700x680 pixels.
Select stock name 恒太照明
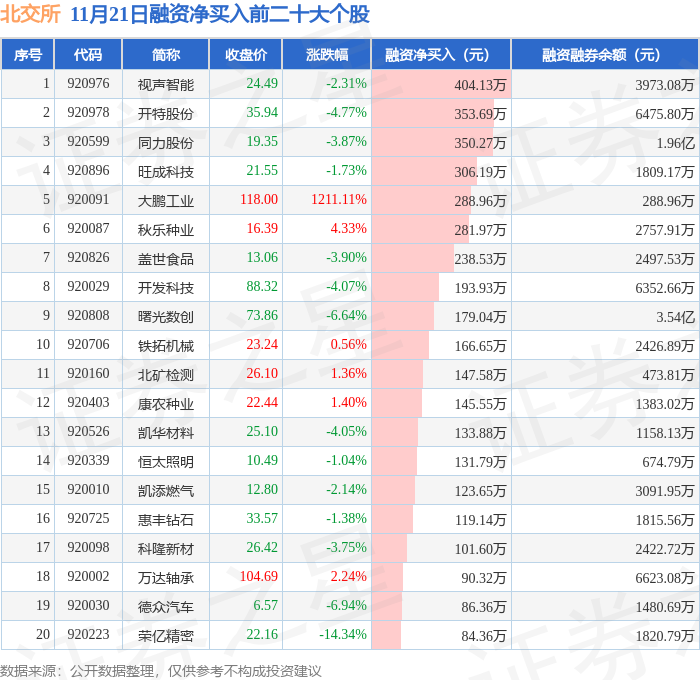tap(166, 462)
